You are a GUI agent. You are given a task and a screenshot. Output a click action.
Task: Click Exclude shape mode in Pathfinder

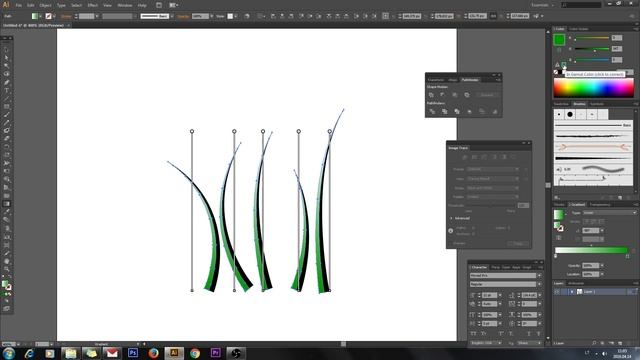(x=467, y=95)
